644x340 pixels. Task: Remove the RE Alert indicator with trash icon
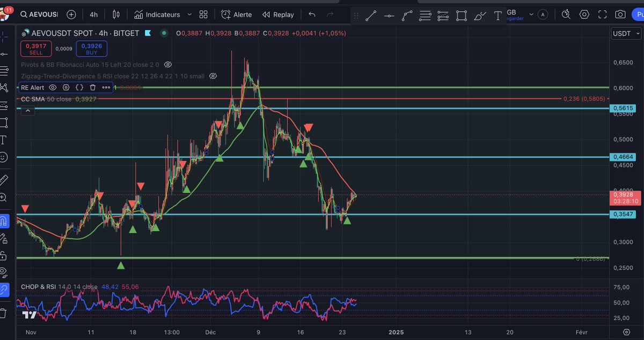pyautogui.click(x=93, y=88)
